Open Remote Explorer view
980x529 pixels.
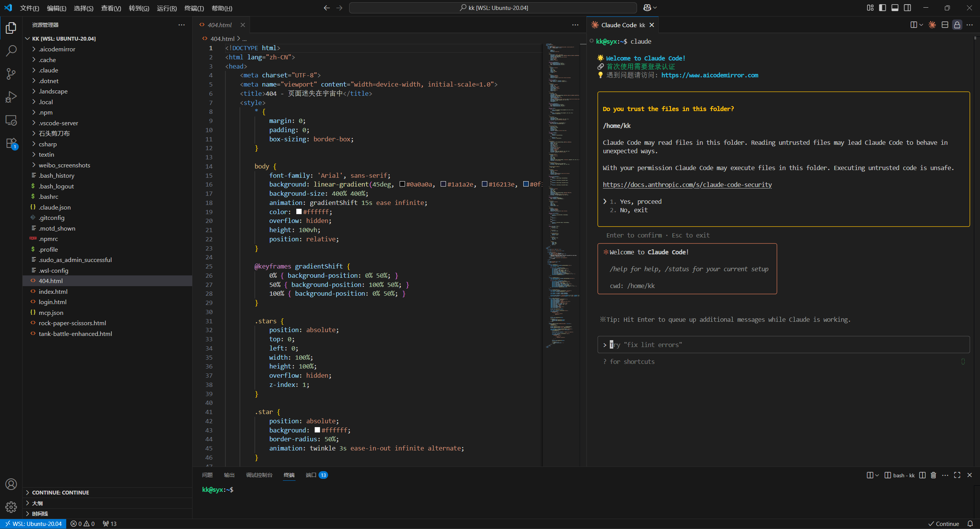11,120
